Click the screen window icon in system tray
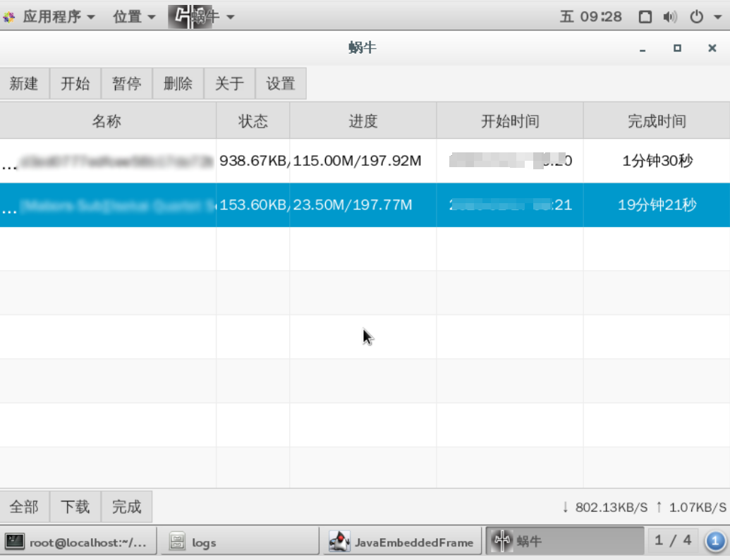 point(645,17)
